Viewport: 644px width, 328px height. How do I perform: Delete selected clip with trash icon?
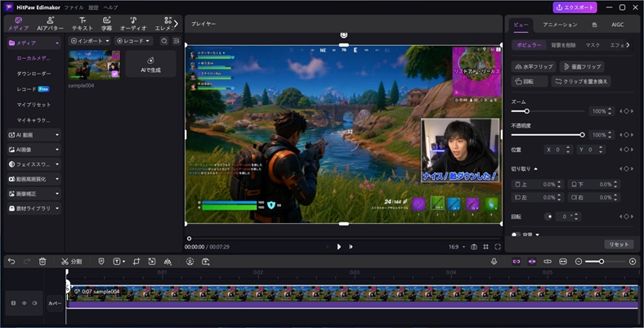pos(42,262)
